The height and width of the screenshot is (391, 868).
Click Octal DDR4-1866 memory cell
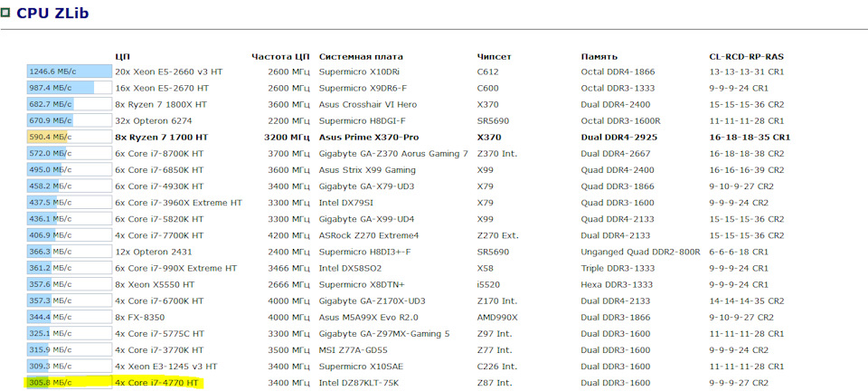point(618,72)
